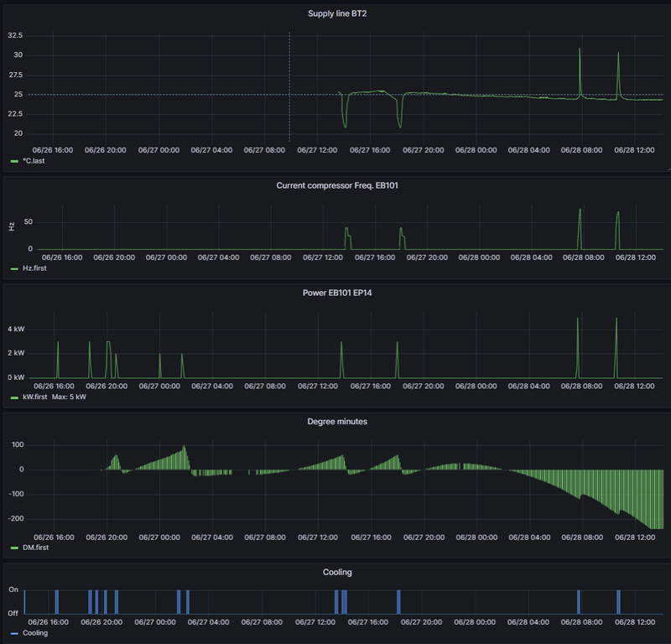671x644 pixels.
Task: Open the Supply line BT2 panel title
Action: (x=337, y=13)
